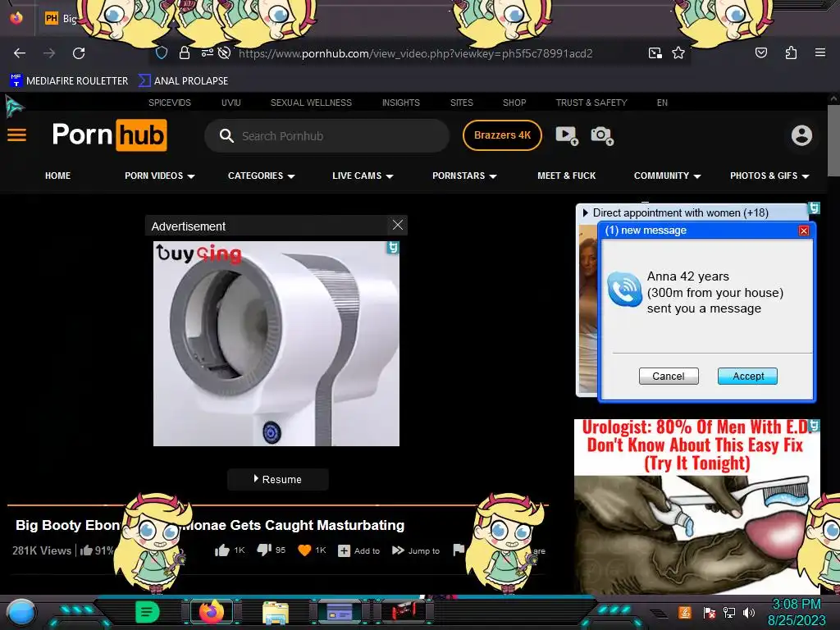
Task: Open the INSIGHTS link
Action: pyautogui.click(x=400, y=103)
